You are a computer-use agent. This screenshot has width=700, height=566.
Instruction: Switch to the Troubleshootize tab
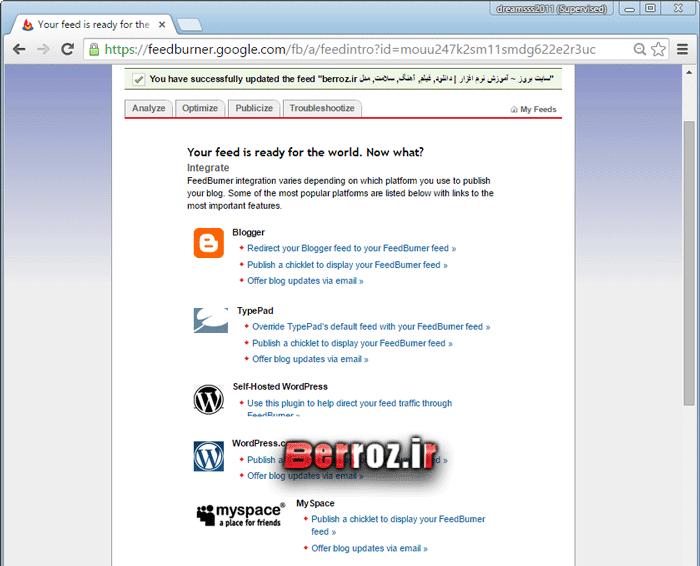coord(322,108)
